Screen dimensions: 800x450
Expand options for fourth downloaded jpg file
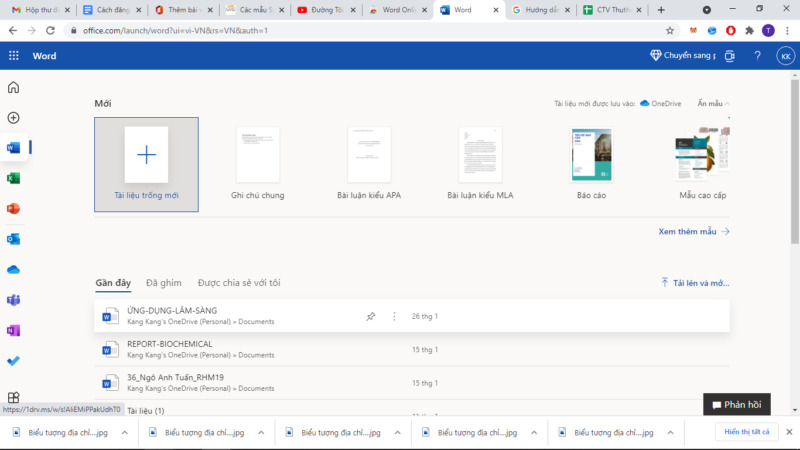[x=534, y=432]
